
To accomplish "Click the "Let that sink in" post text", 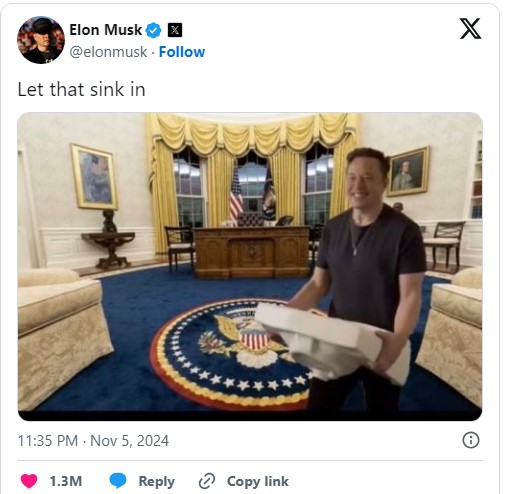I will coord(81,90).
